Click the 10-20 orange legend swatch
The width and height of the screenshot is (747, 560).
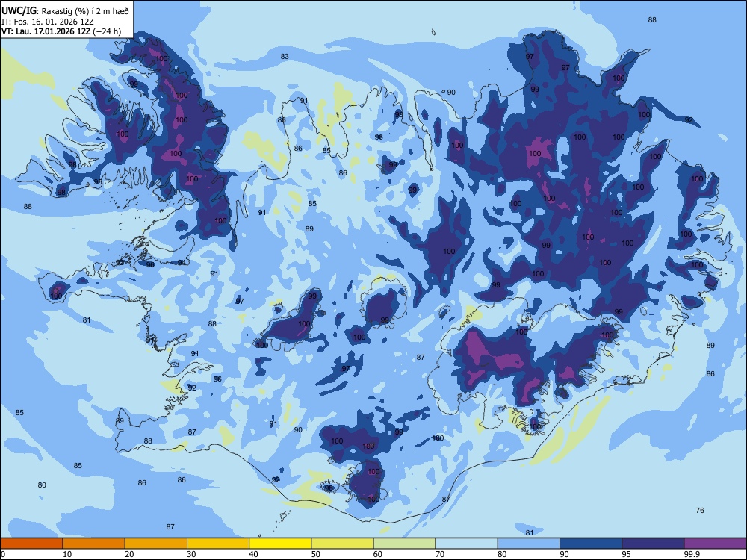pos(94,544)
